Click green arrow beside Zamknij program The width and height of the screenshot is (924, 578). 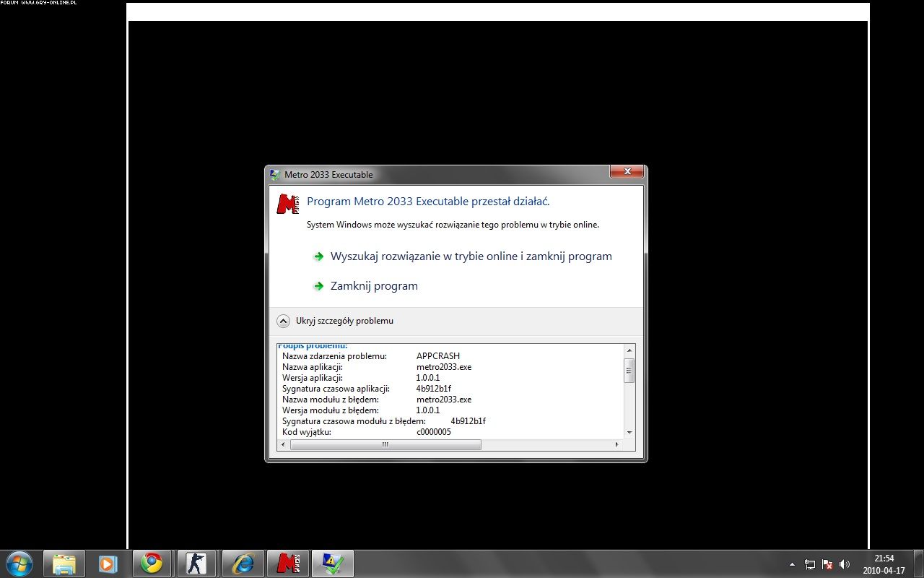318,286
